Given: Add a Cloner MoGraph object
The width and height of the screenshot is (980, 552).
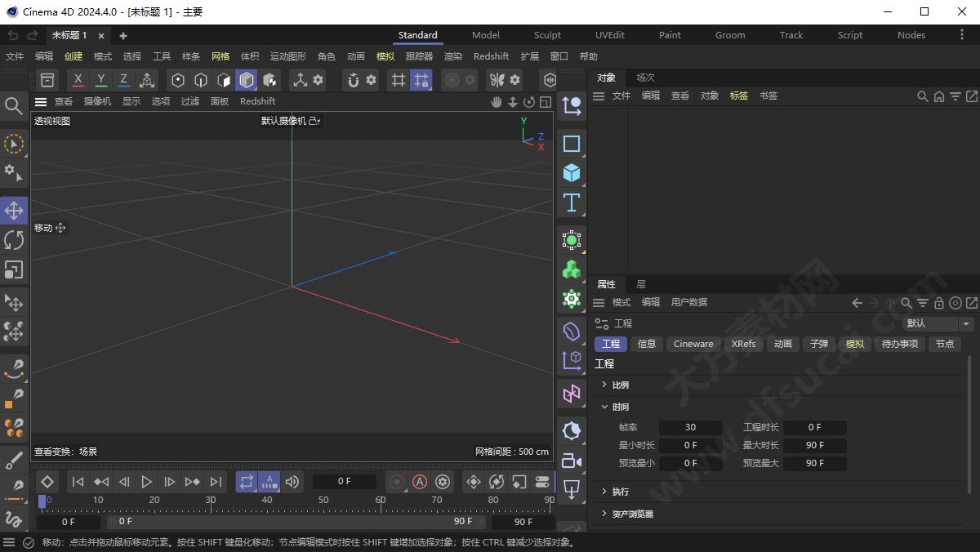Looking at the screenshot, I should pos(572,269).
